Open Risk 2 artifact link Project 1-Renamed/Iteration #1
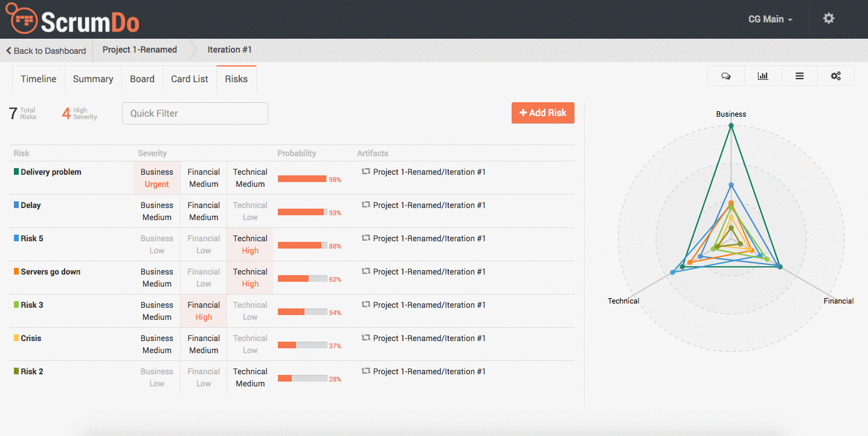The width and height of the screenshot is (868, 436). pyautogui.click(x=429, y=371)
